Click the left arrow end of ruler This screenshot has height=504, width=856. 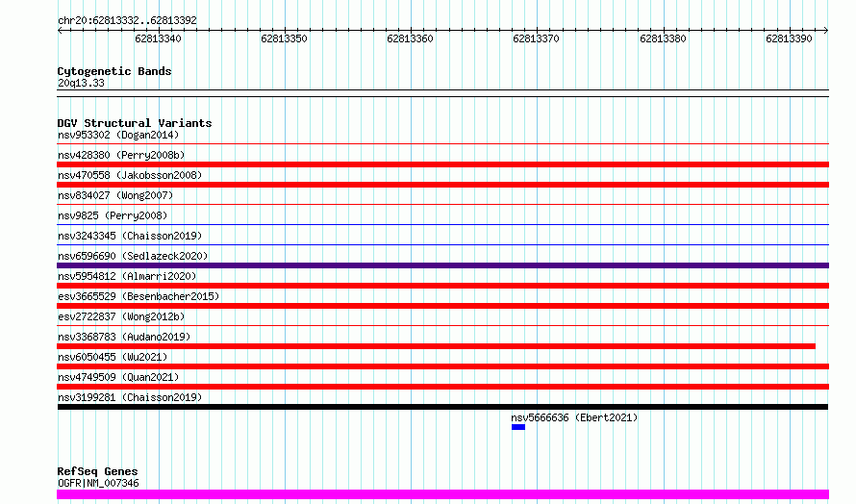[60, 30]
